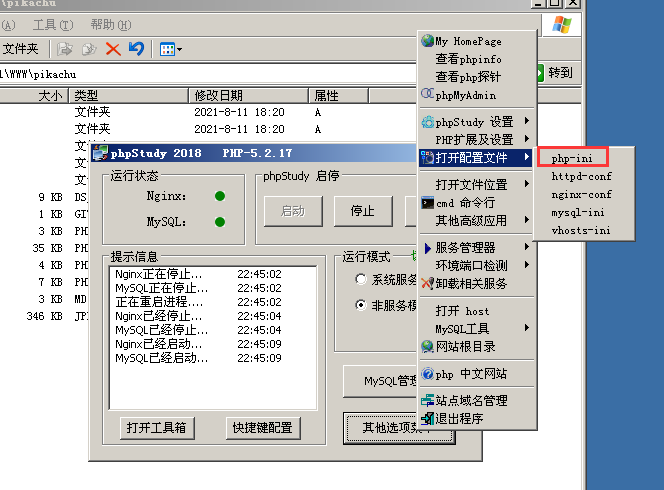
Task: Click the Windows flag logo
Action: tap(562, 25)
